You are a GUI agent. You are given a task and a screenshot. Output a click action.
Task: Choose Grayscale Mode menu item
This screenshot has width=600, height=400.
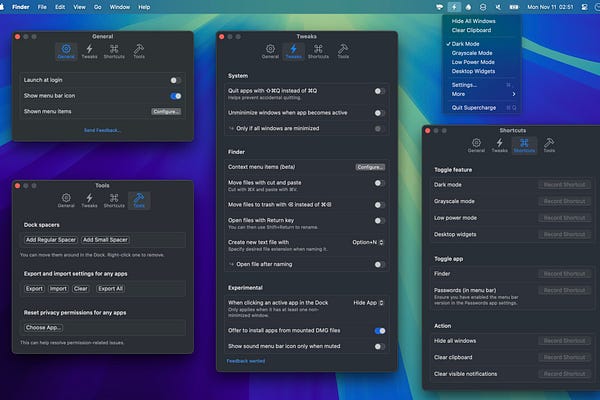(x=483, y=53)
